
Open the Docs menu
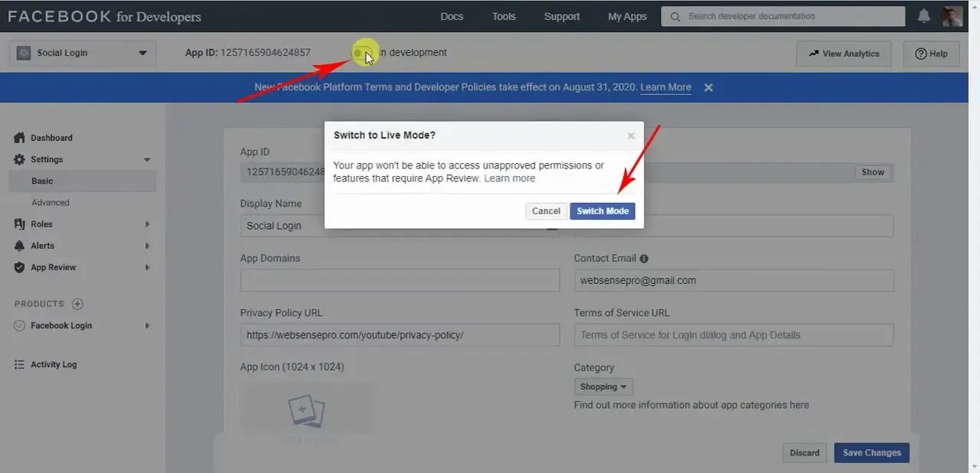[452, 16]
